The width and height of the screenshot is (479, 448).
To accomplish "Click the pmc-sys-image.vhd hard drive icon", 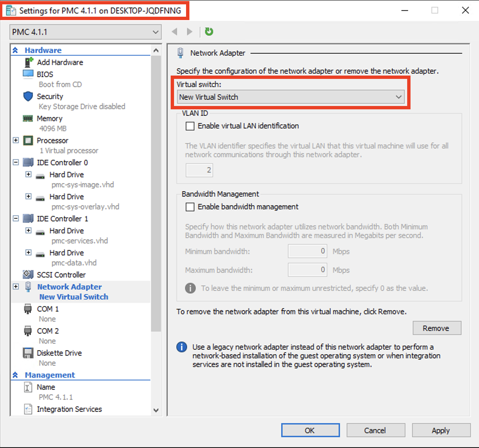I will [40, 176].
